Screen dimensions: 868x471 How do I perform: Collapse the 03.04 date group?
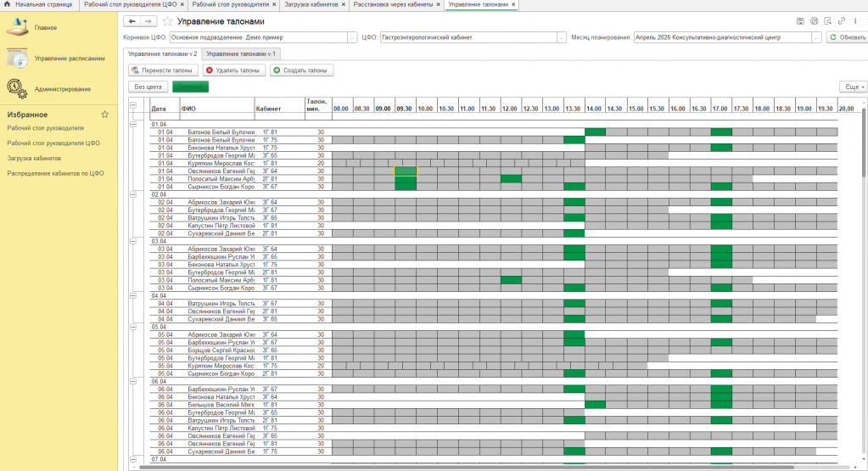point(133,241)
